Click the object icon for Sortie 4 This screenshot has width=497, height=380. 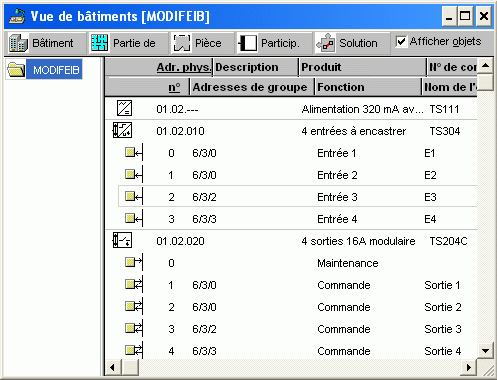point(134,350)
